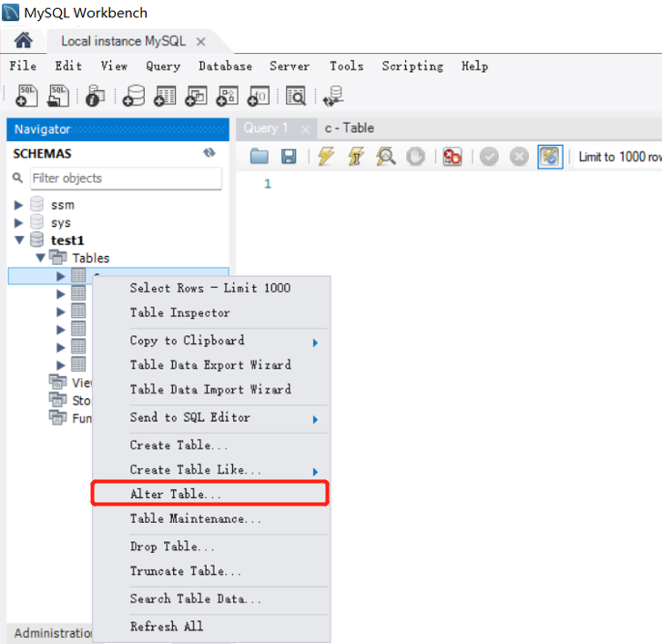Create a new SQL tab icon
The width and height of the screenshot is (662, 644).
point(26,96)
